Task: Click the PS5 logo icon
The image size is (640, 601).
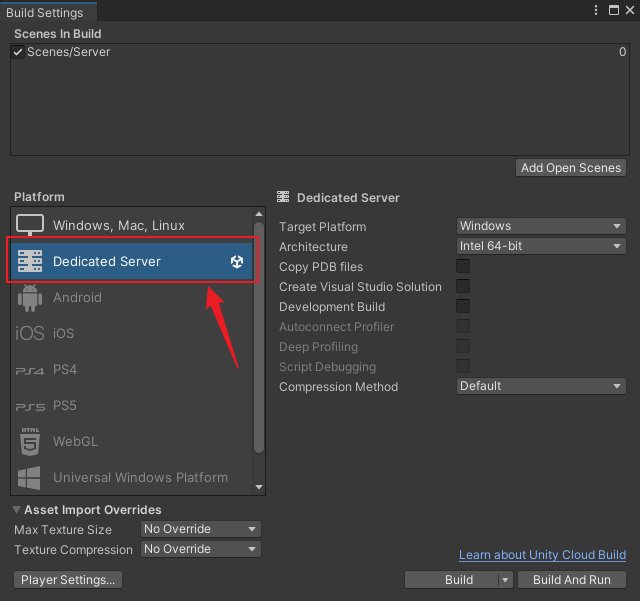Action: (30, 407)
